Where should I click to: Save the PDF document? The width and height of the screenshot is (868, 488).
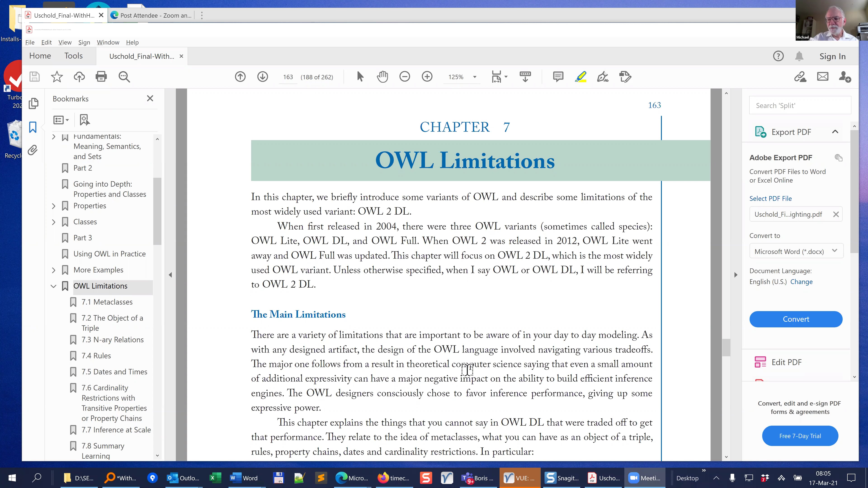pyautogui.click(x=34, y=76)
